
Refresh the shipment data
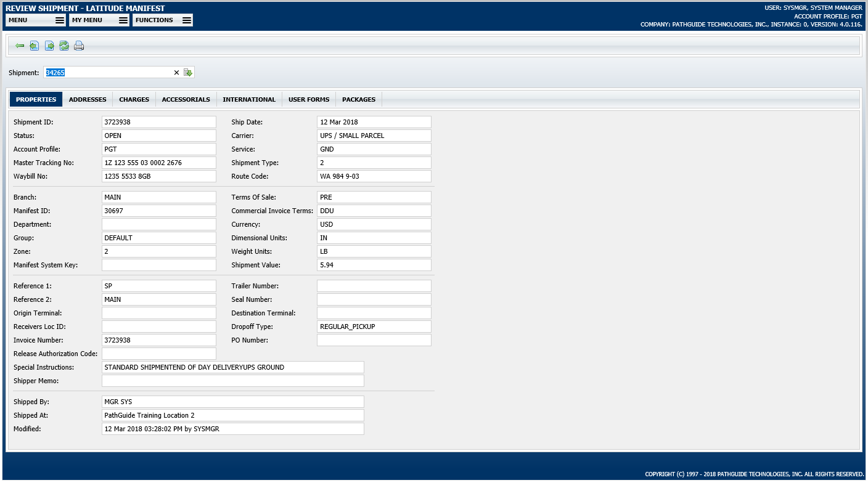64,46
